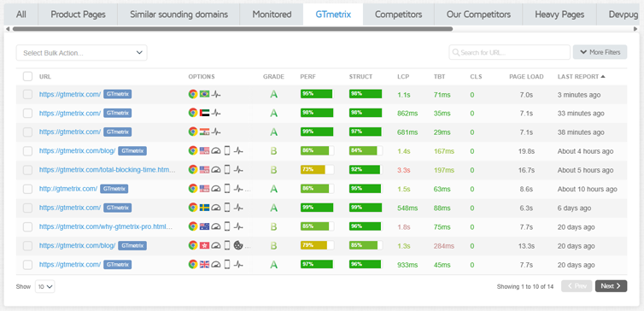Click the Sweden flag location icon

[204, 208]
